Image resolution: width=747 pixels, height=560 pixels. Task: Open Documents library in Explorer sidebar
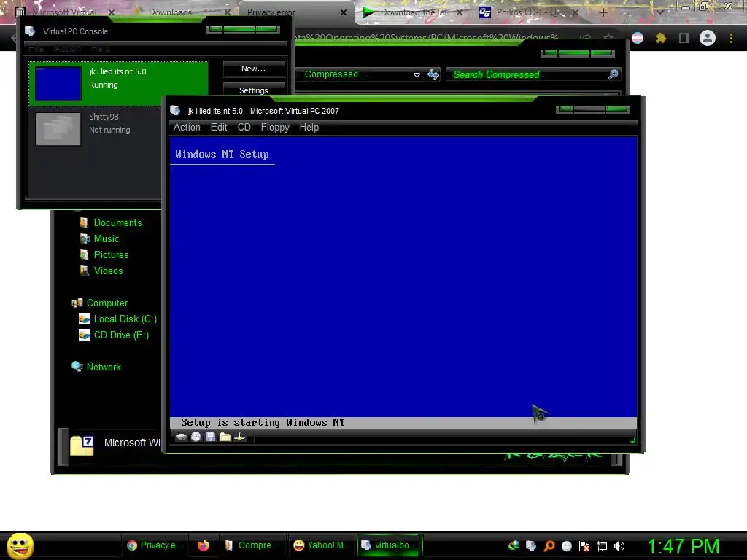(117, 222)
